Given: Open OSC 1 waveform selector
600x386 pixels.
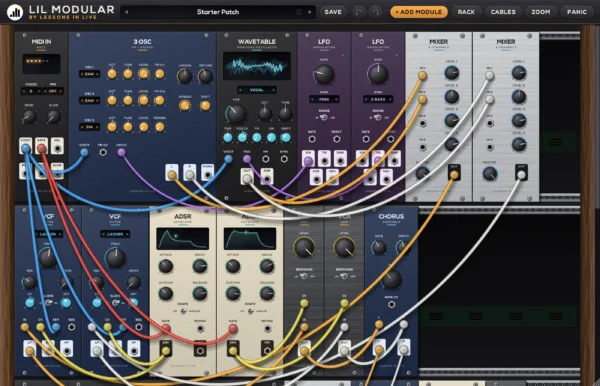Looking at the screenshot, I should coord(90,74).
